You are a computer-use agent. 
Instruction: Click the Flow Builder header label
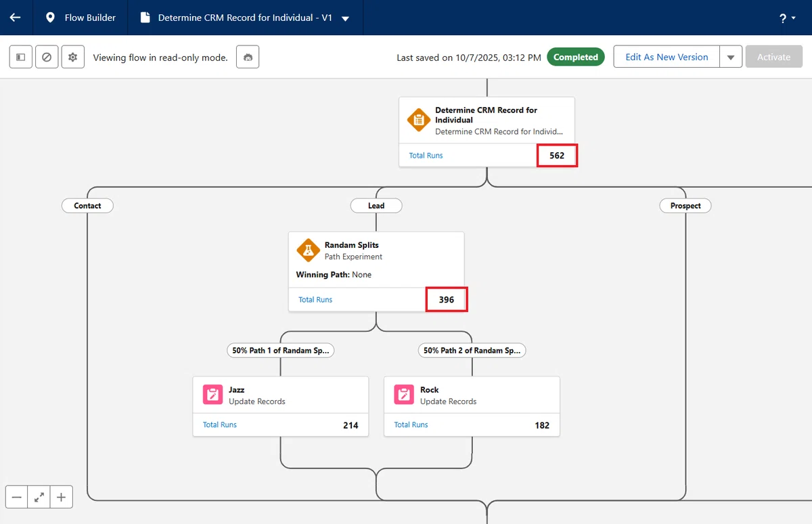click(x=90, y=18)
